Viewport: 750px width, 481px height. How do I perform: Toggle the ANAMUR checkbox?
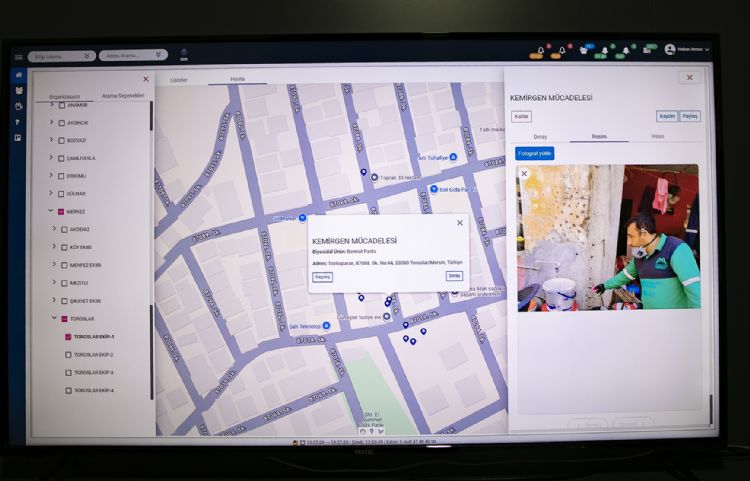61,105
